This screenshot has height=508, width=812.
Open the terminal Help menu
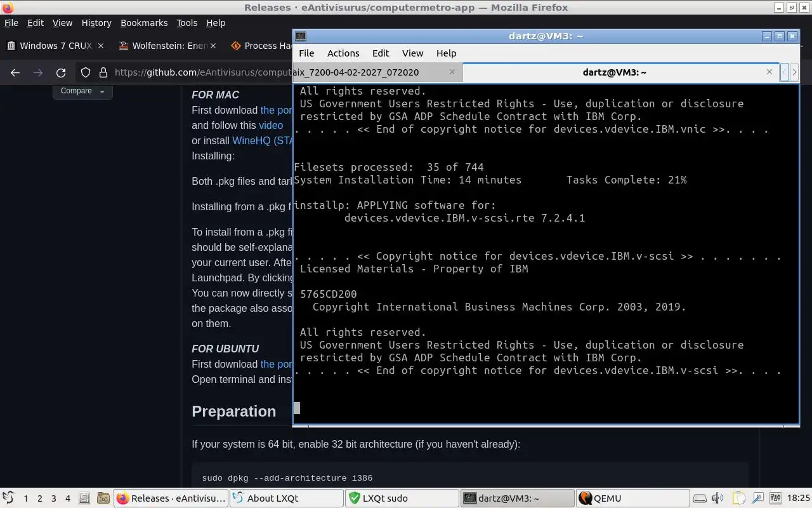(x=446, y=53)
